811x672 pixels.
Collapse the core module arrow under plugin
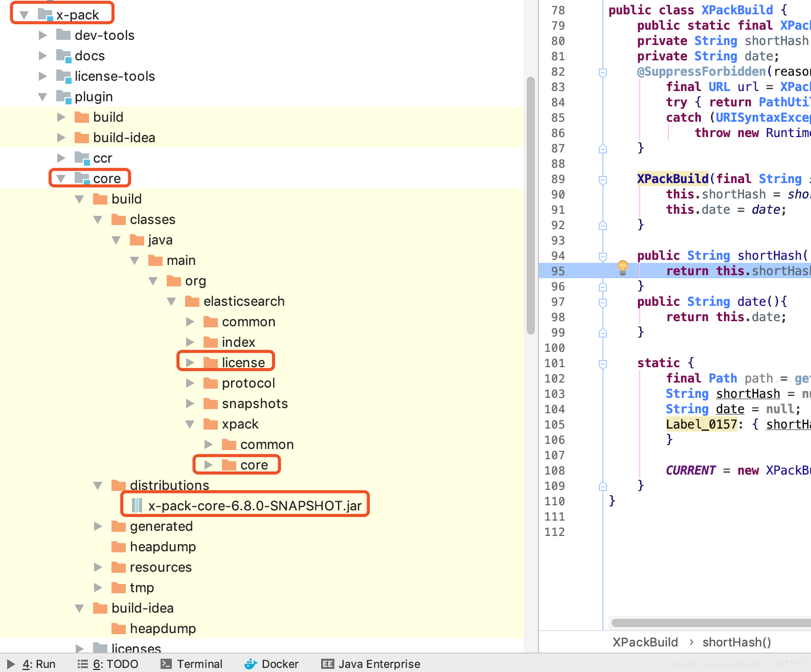pos(61,178)
